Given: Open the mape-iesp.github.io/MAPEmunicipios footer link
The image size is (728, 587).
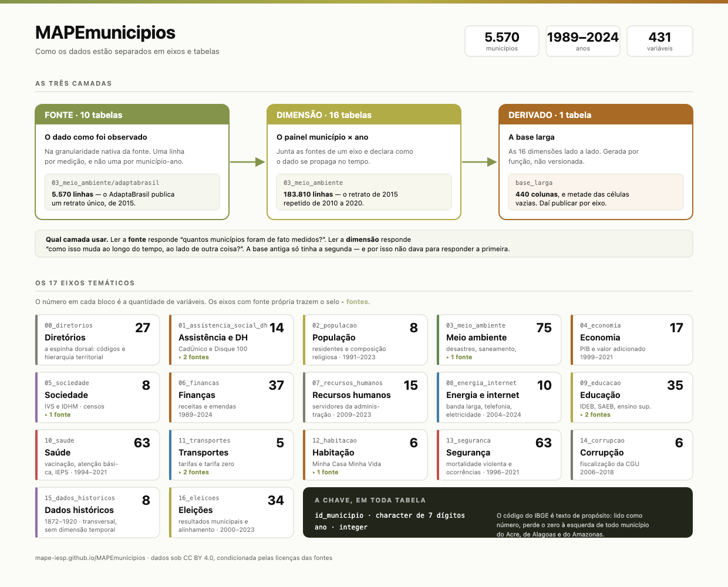Looking at the screenshot, I should tap(90, 558).
